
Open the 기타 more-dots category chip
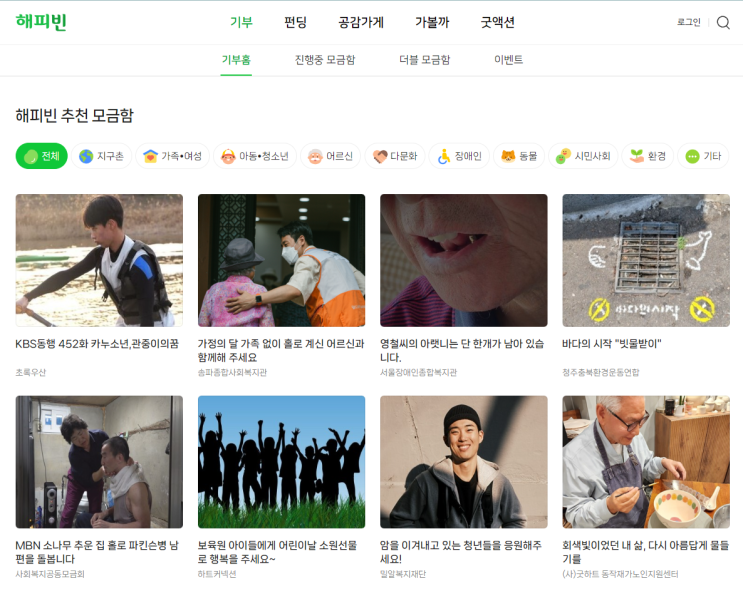[x=703, y=156]
